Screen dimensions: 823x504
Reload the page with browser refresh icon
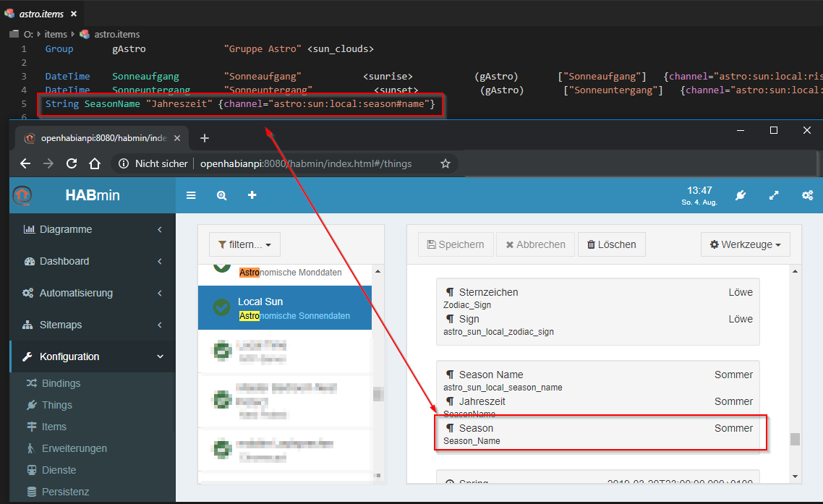point(72,163)
